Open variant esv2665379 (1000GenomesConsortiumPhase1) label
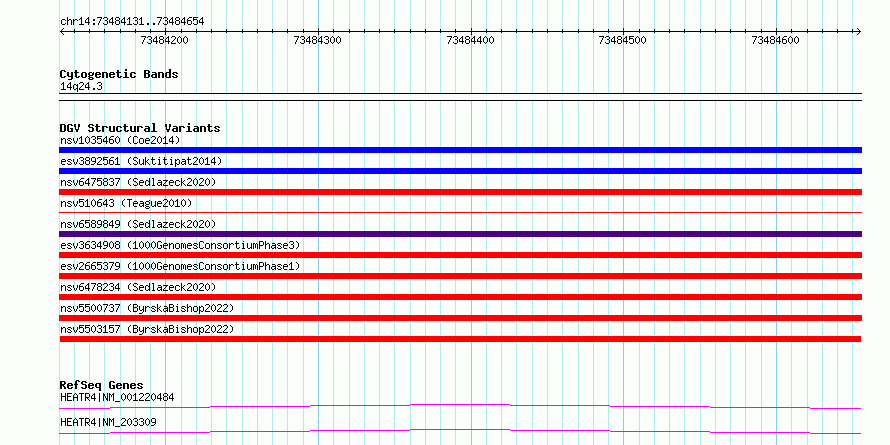This screenshot has width=890, height=445. tap(180, 266)
